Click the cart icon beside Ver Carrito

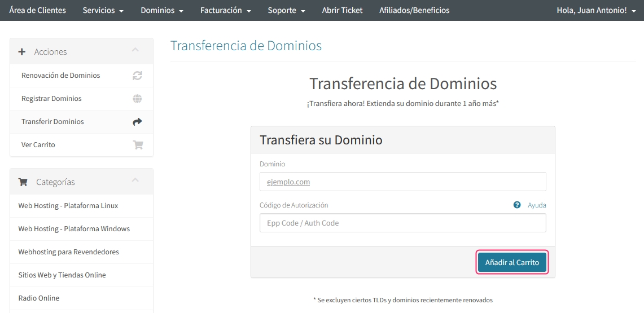click(x=138, y=145)
